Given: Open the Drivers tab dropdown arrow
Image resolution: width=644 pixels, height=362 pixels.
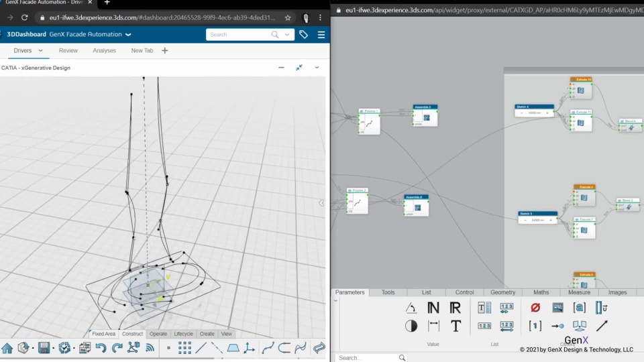Looking at the screenshot, I should pos(41,50).
